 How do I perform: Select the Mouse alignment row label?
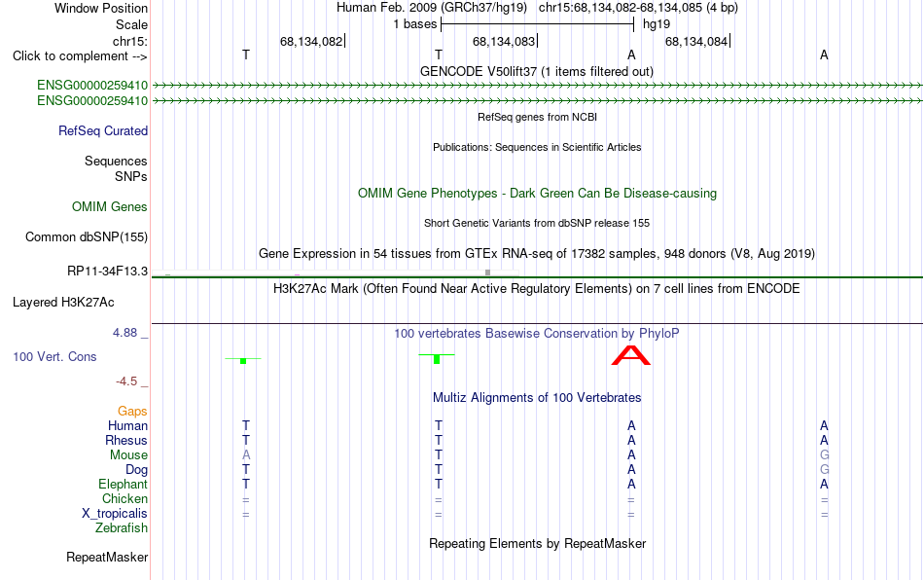(128, 455)
